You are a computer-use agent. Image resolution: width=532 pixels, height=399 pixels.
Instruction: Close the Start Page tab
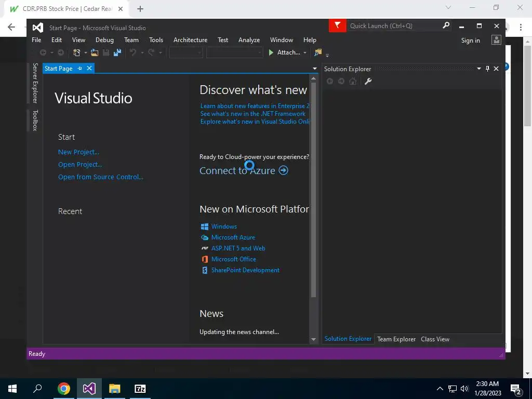pyautogui.click(x=89, y=68)
